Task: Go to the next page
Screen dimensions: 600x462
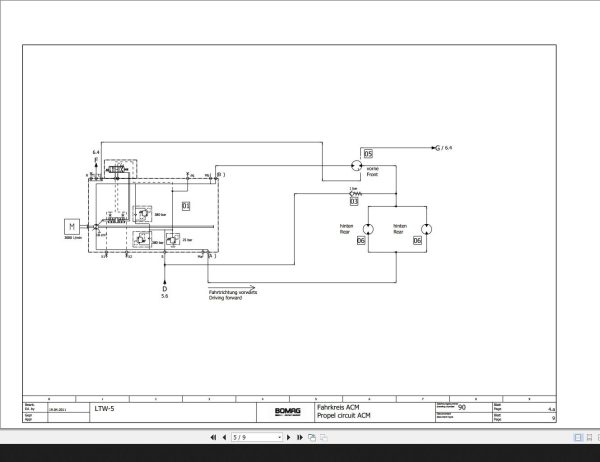Action: tap(289, 437)
